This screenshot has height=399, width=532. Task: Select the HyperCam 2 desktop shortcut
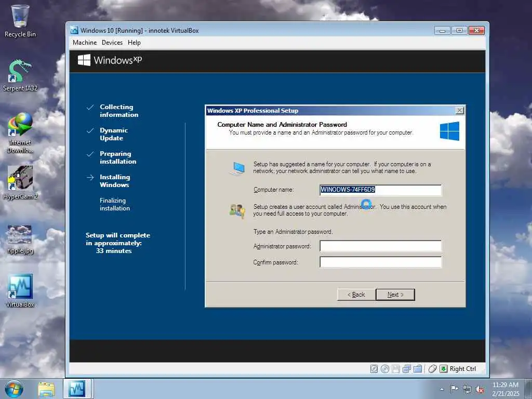click(20, 182)
